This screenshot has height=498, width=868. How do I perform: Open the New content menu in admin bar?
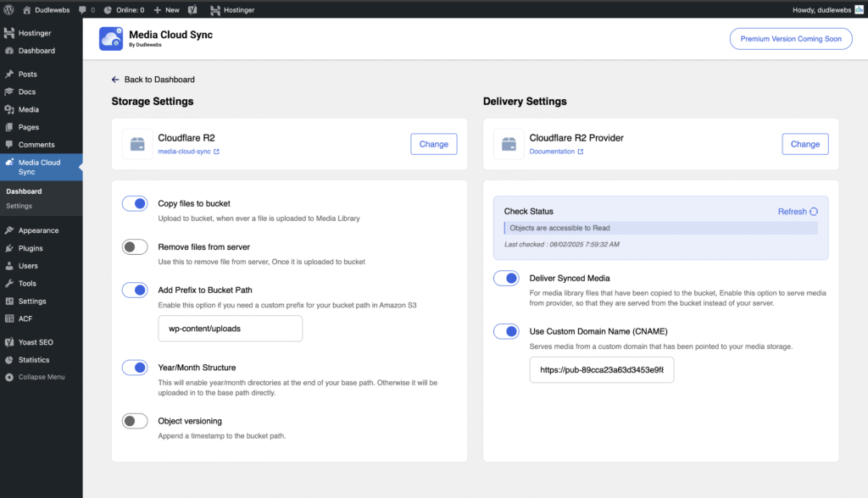[166, 10]
